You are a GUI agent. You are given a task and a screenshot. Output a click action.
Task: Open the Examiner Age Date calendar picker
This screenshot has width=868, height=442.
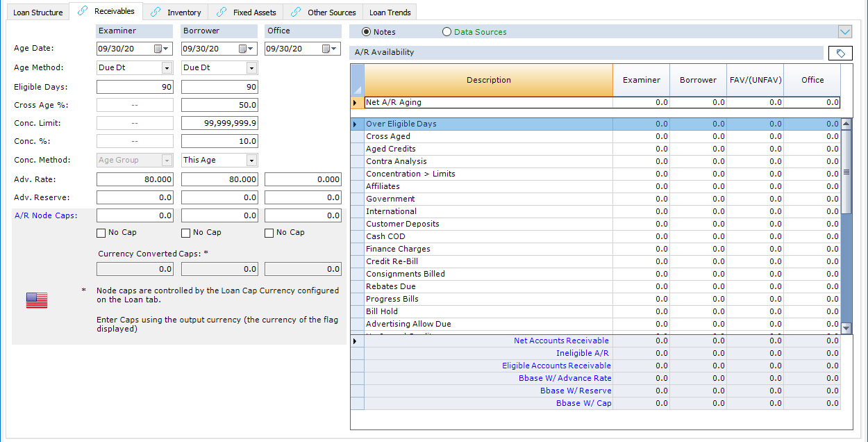point(161,49)
